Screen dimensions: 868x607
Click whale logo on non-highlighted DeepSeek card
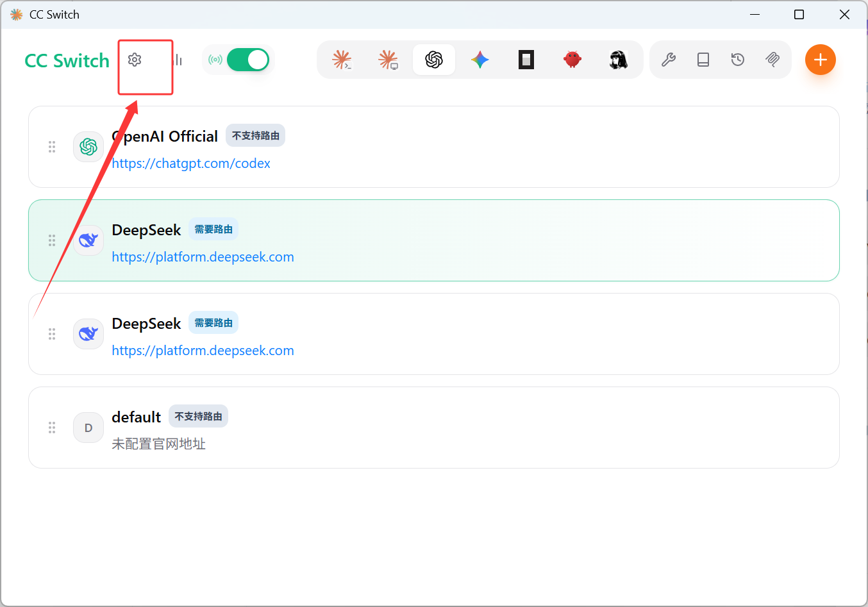[x=88, y=334]
